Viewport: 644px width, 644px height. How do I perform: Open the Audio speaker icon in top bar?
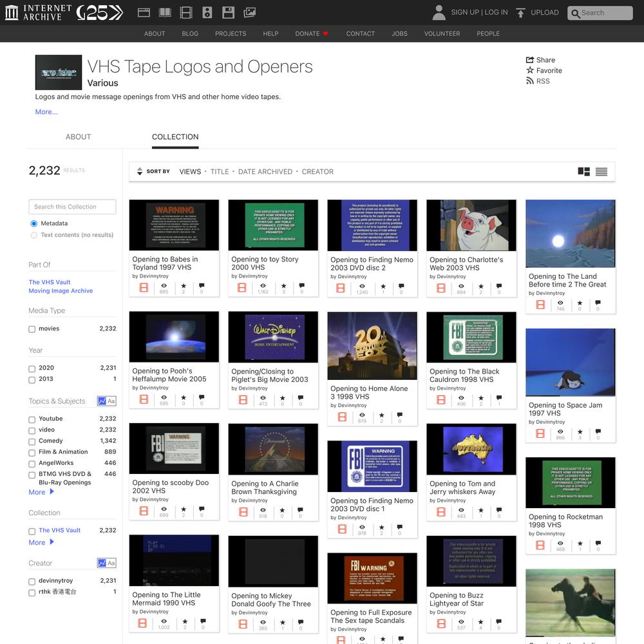point(207,13)
